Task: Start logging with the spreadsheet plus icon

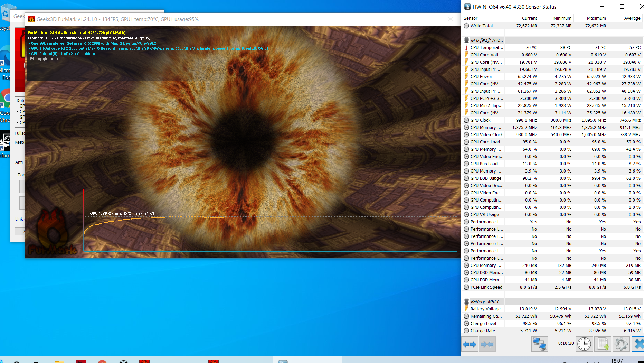Action: point(603,344)
